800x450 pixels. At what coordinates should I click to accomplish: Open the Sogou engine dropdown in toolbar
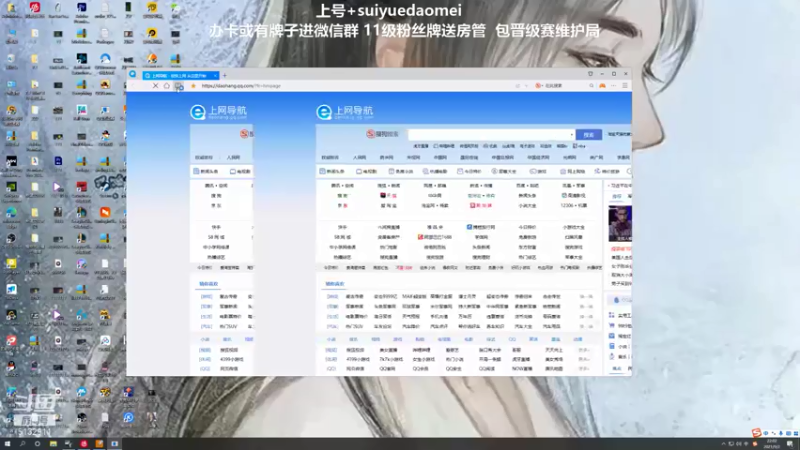[538, 86]
